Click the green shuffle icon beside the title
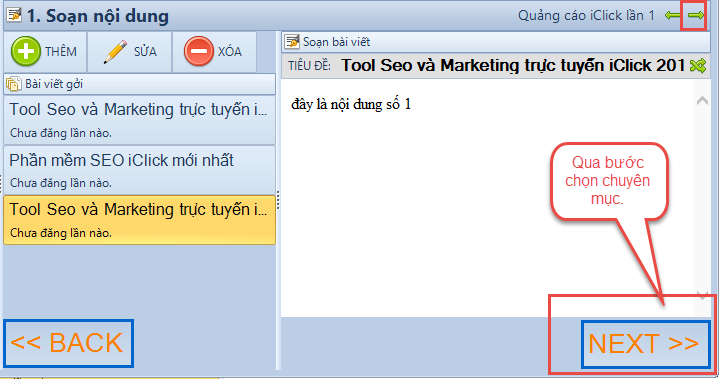Viewport: 720px width, 379px height. coord(698,66)
